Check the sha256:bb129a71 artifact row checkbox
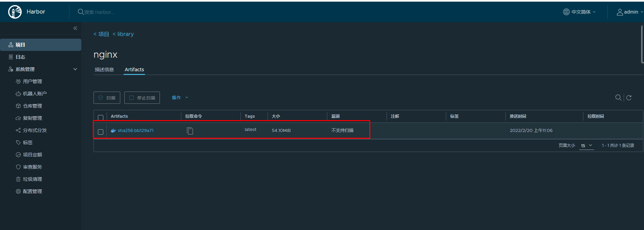Viewport: 644px width, 230px height. (101, 132)
